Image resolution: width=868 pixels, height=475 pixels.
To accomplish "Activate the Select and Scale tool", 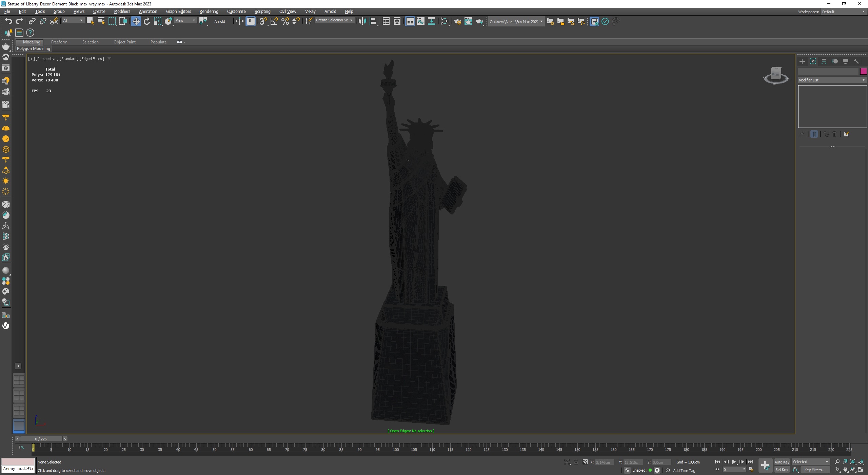I will [158, 21].
